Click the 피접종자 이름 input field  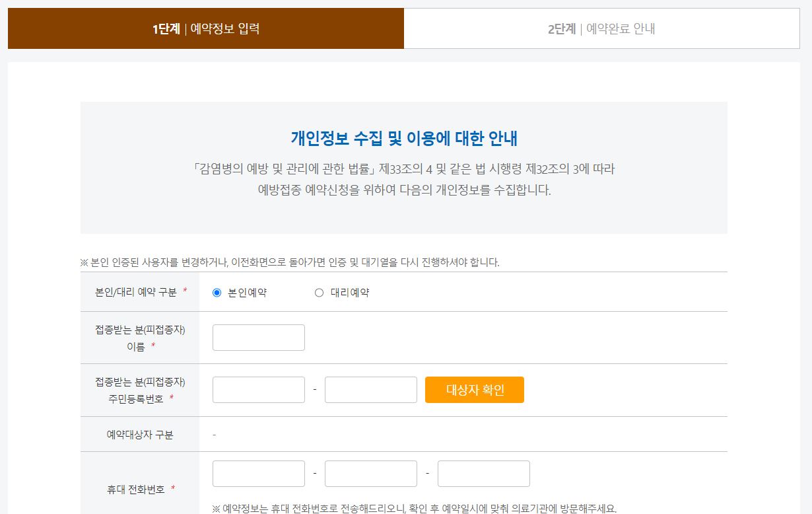[x=259, y=338]
